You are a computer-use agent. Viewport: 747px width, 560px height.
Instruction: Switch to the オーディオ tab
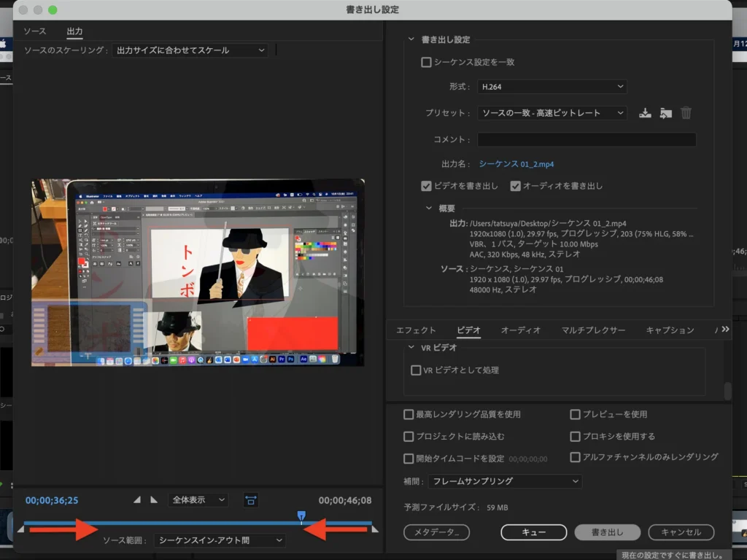point(520,330)
